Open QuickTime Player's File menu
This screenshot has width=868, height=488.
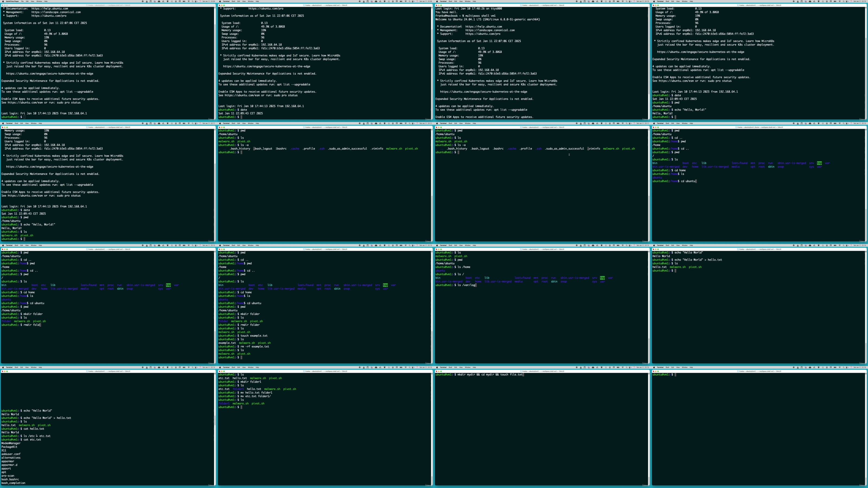[x=22, y=1]
